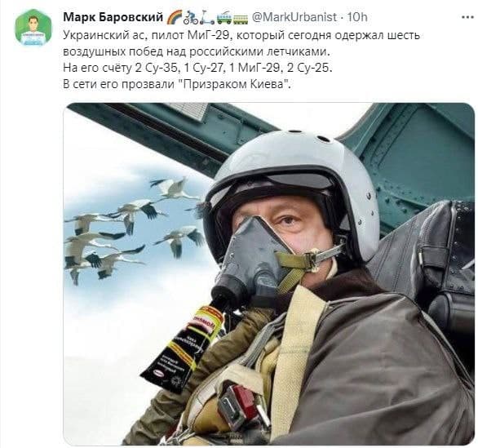This screenshot has width=478, height=448.
Task: Click the tweet line starting with Украинский ас
Action: tap(241, 36)
